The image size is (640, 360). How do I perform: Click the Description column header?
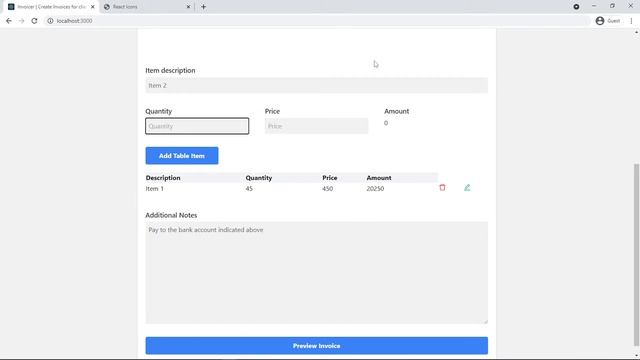point(163,178)
